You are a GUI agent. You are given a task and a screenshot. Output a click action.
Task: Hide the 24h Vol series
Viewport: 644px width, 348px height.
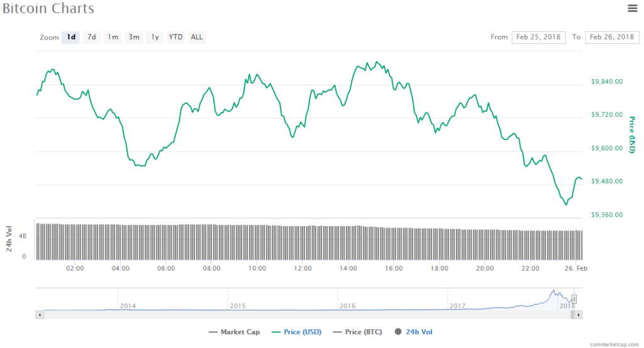[413, 332]
